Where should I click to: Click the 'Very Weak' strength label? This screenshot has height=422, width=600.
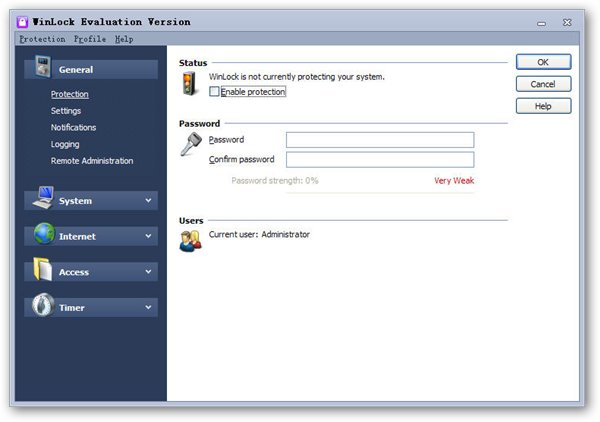point(454,181)
